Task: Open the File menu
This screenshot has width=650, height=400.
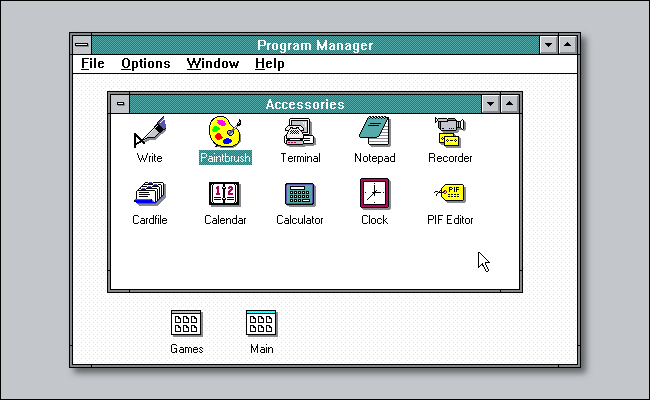Action: tap(92, 64)
